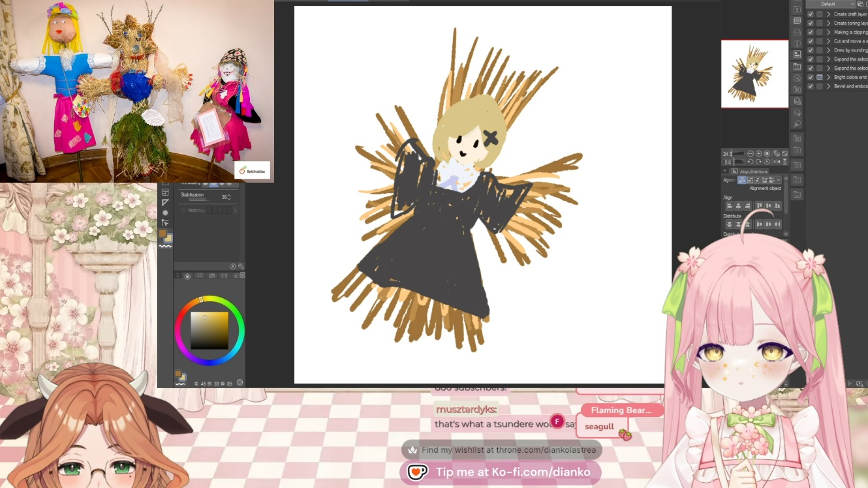The height and width of the screenshot is (488, 868).
Task: Align objects to the top edge
Action: pyautogui.click(x=759, y=206)
